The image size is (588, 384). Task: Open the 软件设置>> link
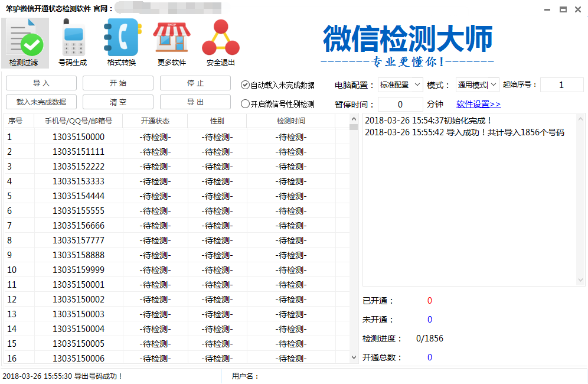pos(479,104)
